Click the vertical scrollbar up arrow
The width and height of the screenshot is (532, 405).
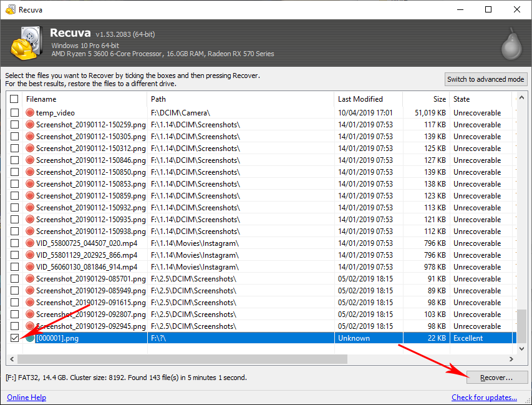click(522, 97)
